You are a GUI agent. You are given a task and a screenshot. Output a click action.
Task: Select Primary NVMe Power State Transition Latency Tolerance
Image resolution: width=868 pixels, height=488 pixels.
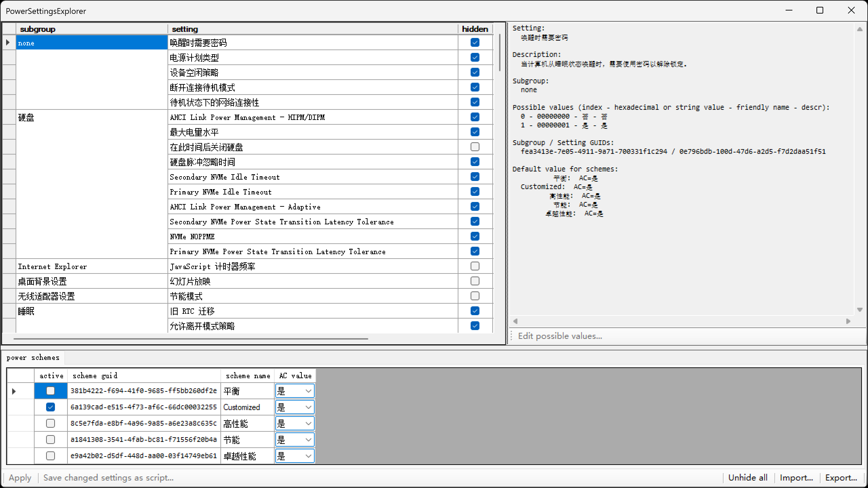(313, 251)
